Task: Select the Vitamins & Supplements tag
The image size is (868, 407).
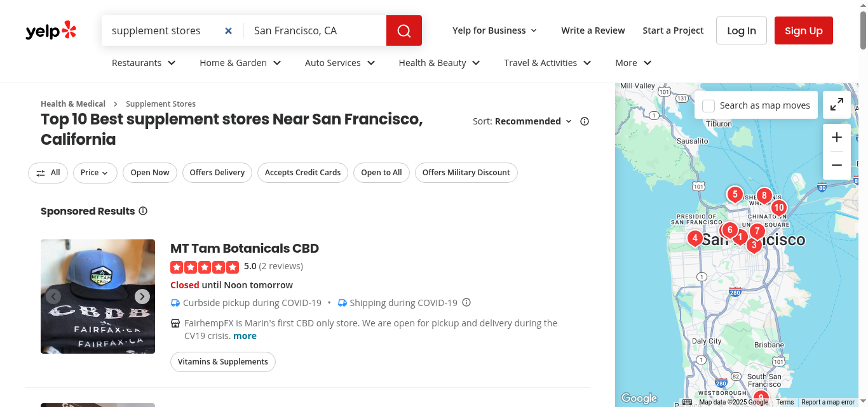Action: coord(223,362)
